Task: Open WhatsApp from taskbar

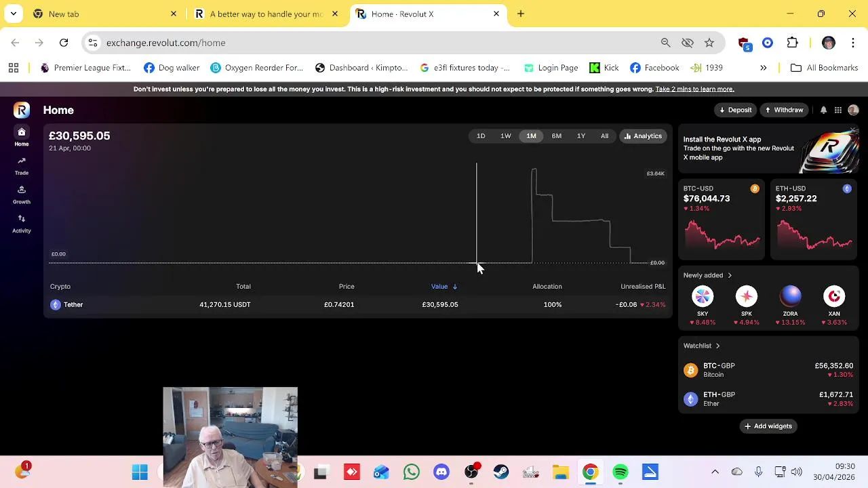Action: click(x=412, y=472)
